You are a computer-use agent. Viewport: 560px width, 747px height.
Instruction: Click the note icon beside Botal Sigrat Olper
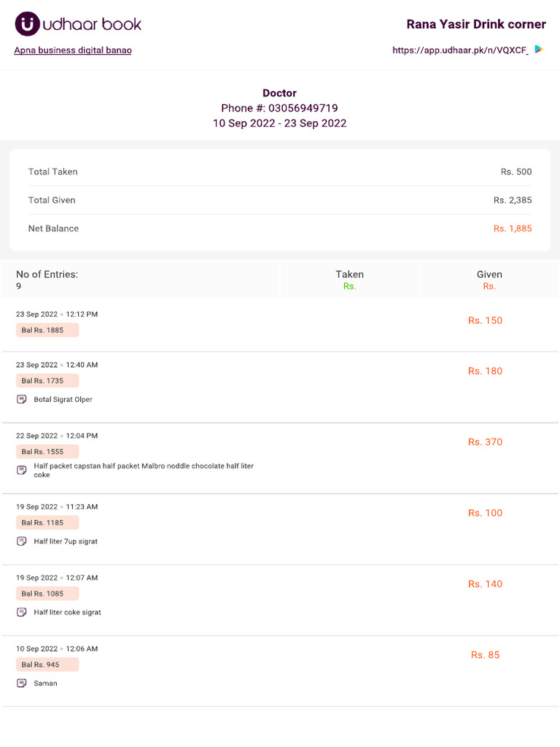pyautogui.click(x=22, y=400)
